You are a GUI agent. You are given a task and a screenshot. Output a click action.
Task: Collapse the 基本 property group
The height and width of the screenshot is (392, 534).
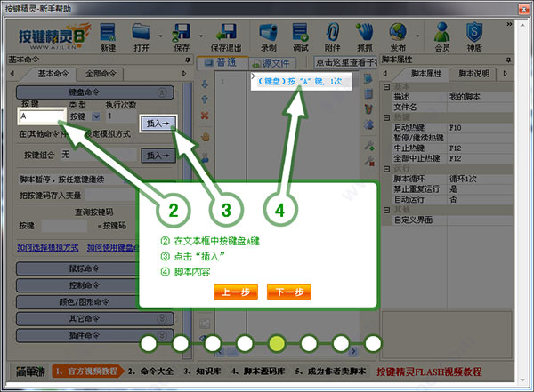[x=386, y=87]
